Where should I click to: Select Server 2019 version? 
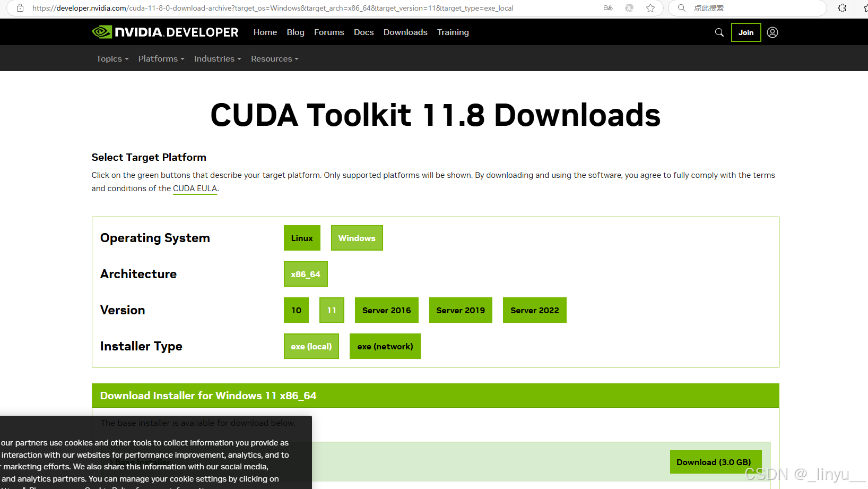[461, 310]
